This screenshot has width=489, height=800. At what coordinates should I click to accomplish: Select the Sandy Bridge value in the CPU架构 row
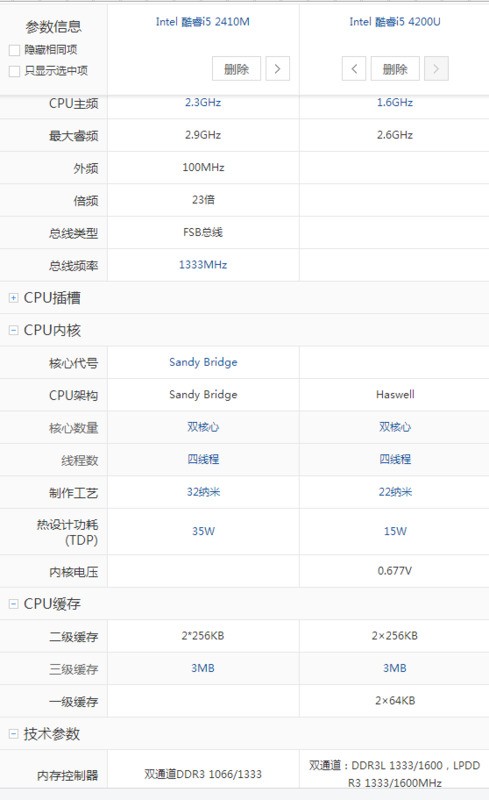click(203, 394)
